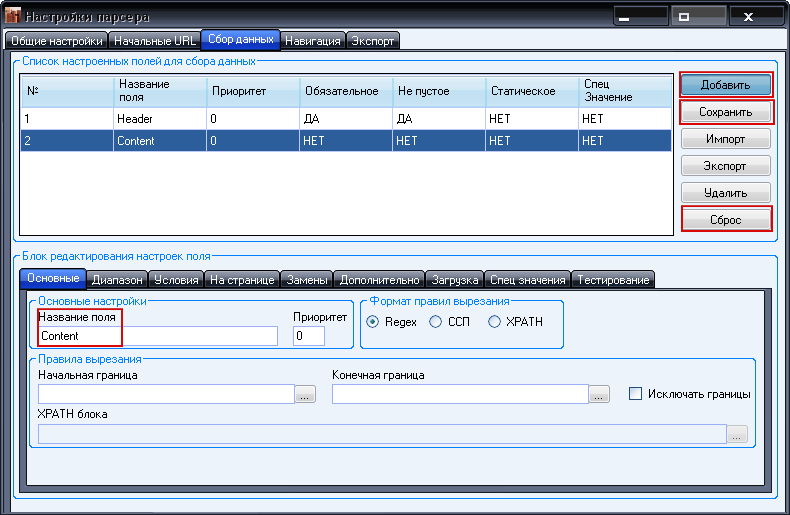Select the Regex radio button
The height and width of the screenshot is (515, 790).
point(373,322)
